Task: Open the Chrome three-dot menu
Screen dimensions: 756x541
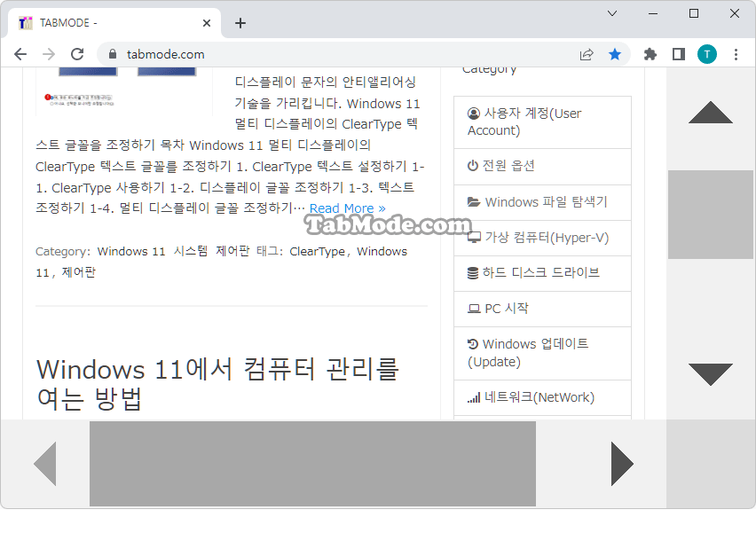Action: point(736,54)
